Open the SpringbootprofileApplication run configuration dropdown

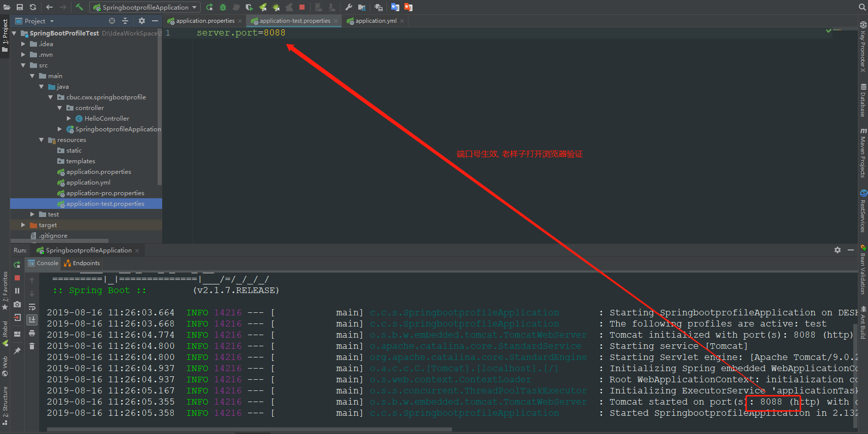tap(145, 7)
